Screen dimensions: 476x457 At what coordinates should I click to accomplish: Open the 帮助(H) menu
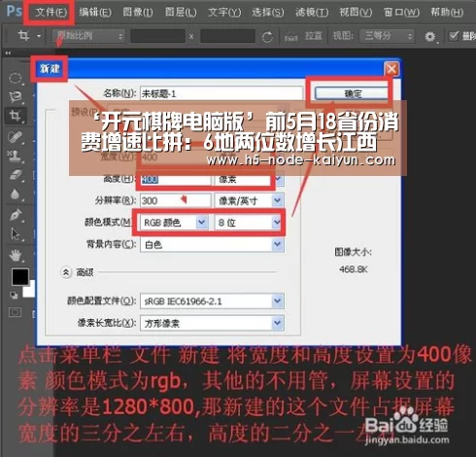pos(447,13)
